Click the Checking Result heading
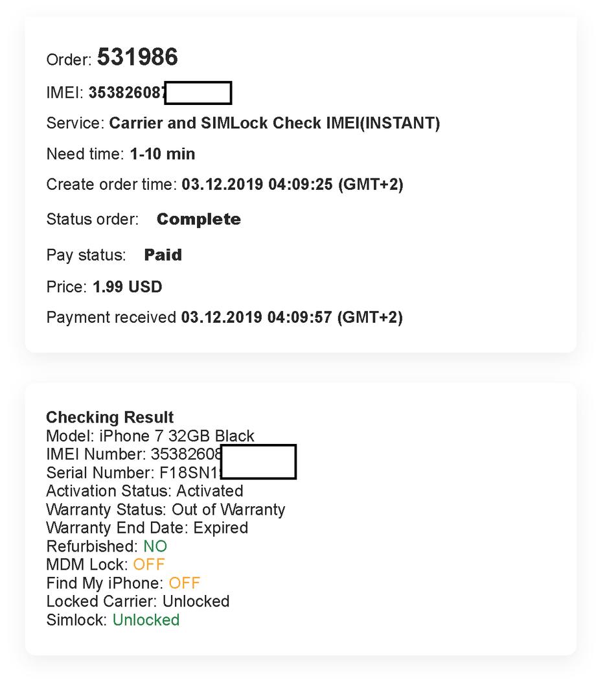The height and width of the screenshot is (700, 607). [x=109, y=417]
